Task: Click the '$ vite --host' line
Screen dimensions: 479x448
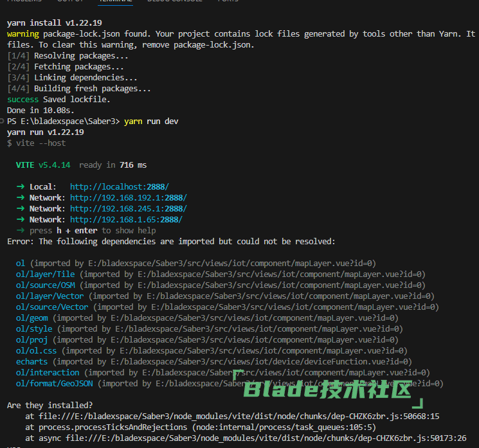Action: point(37,143)
